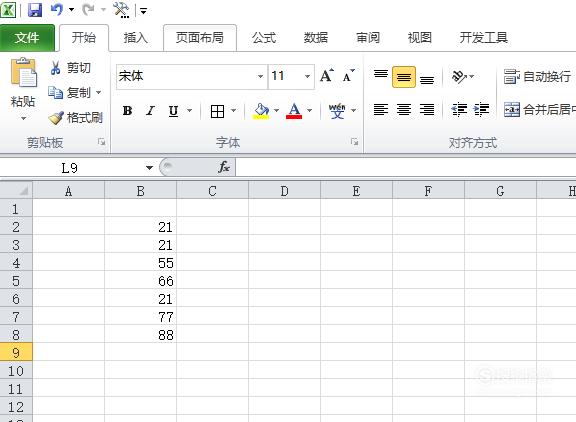This screenshot has height=422, width=576.
Task: Toggle bold formatting
Action: pos(127,111)
